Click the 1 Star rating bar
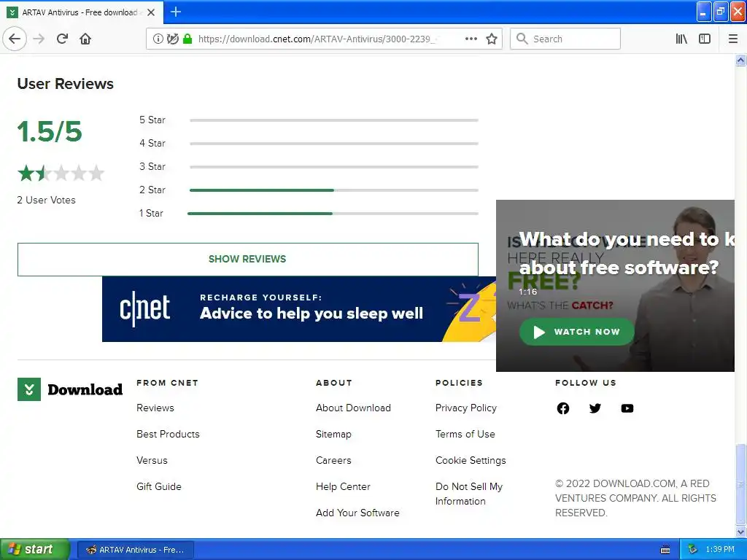This screenshot has height=560, width=747. point(333,214)
